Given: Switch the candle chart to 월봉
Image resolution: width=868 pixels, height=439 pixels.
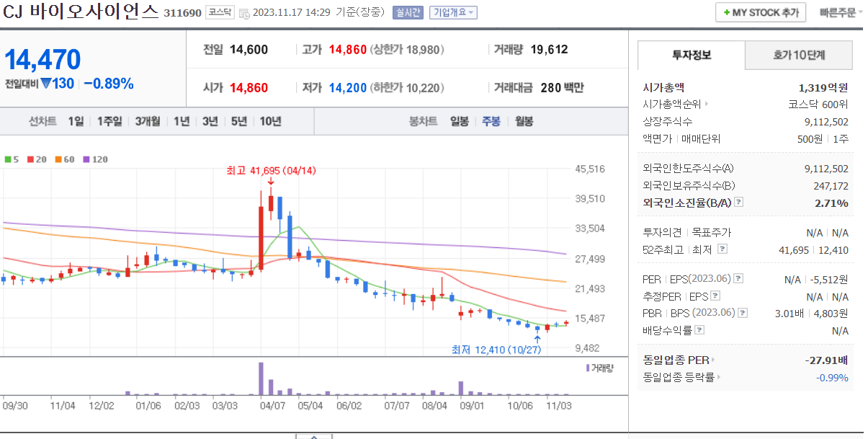Looking at the screenshot, I should 524,121.
